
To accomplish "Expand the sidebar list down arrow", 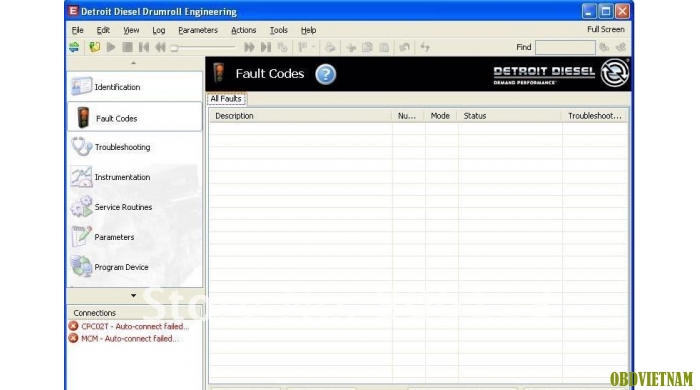I will tap(133, 295).
